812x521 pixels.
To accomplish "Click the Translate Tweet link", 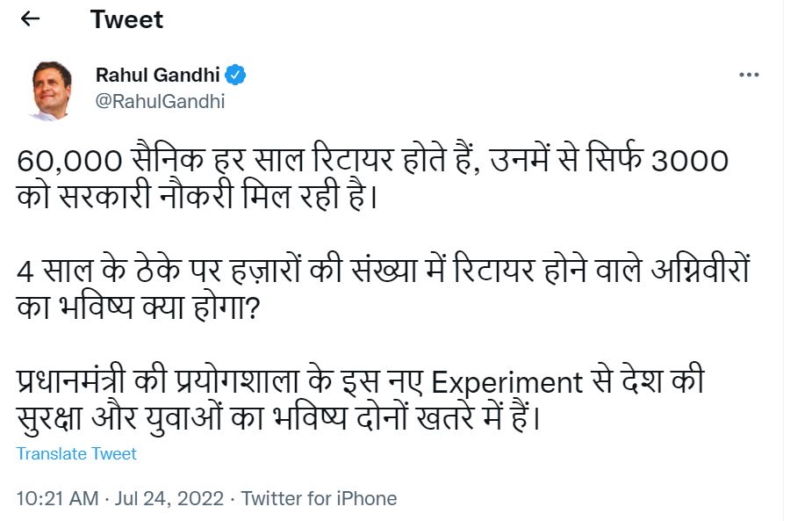I will pos(76,453).
